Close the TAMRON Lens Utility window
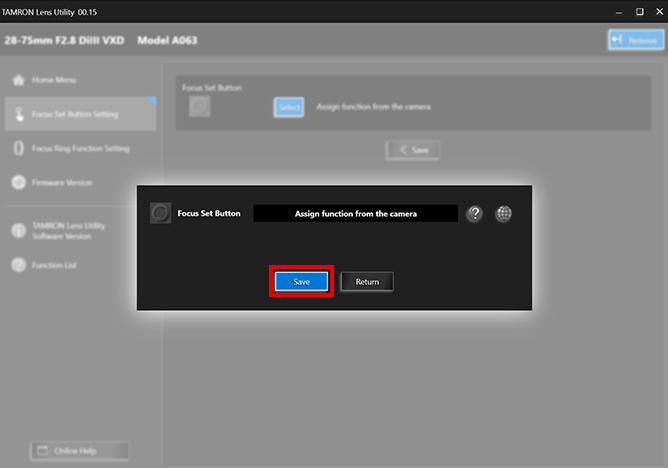The image size is (668, 468). coord(659,11)
